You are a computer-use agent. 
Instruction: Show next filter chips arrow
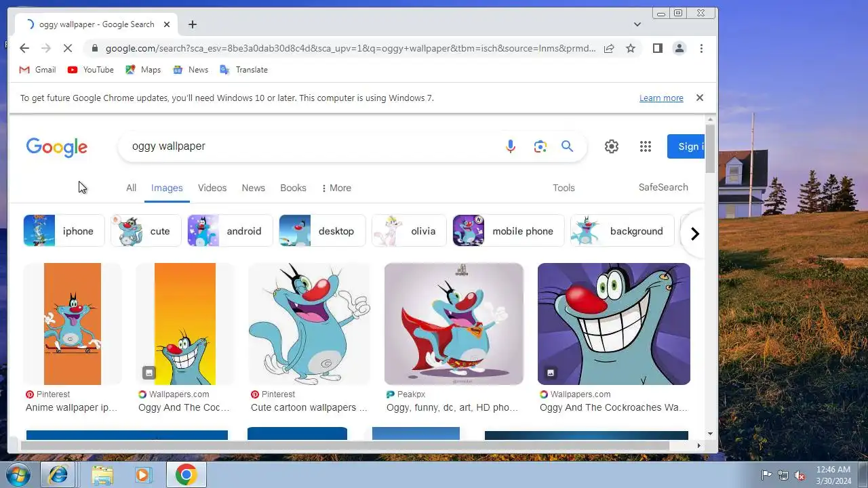694,234
